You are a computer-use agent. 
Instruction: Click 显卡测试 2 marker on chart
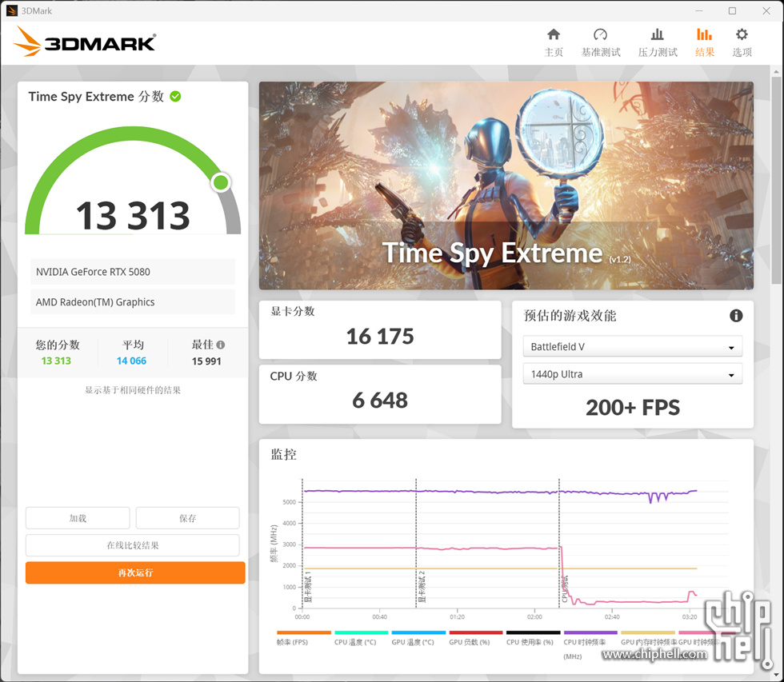[422, 587]
